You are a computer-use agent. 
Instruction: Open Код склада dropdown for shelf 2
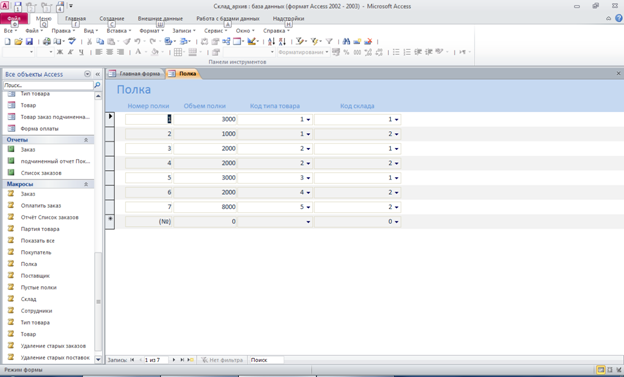click(397, 134)
